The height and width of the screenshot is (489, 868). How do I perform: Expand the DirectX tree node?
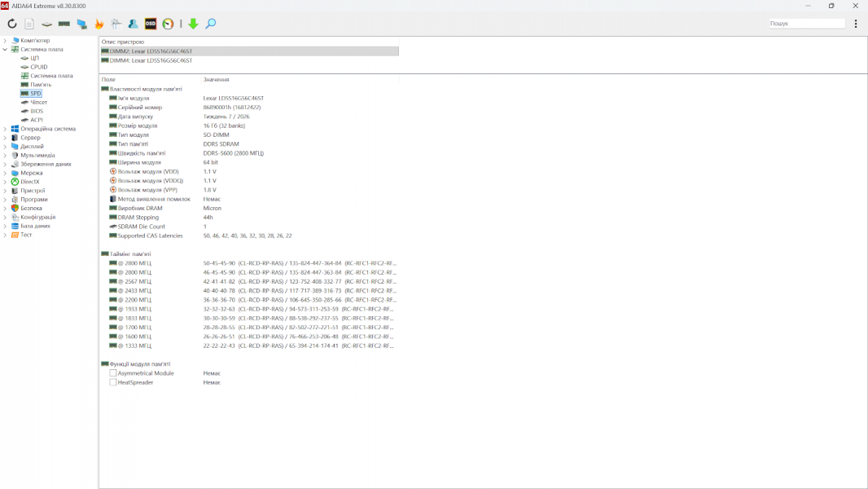(x=5, y=182)
